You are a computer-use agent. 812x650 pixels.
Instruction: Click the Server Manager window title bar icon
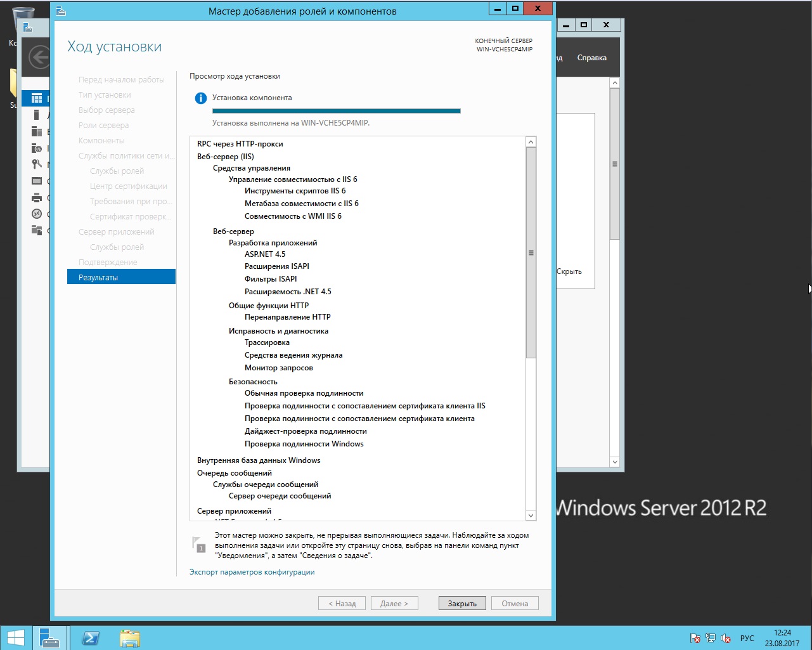tap(27, 27)
